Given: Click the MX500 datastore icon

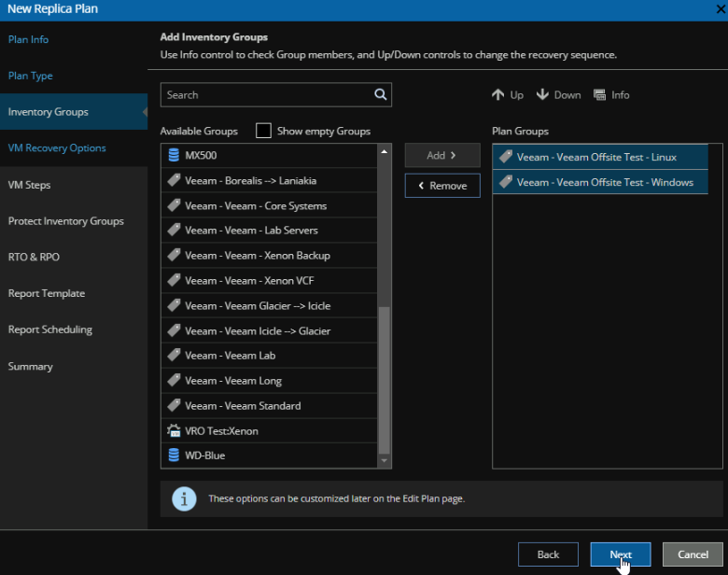Looking at the screenshot, I should (x=174, y=155).
